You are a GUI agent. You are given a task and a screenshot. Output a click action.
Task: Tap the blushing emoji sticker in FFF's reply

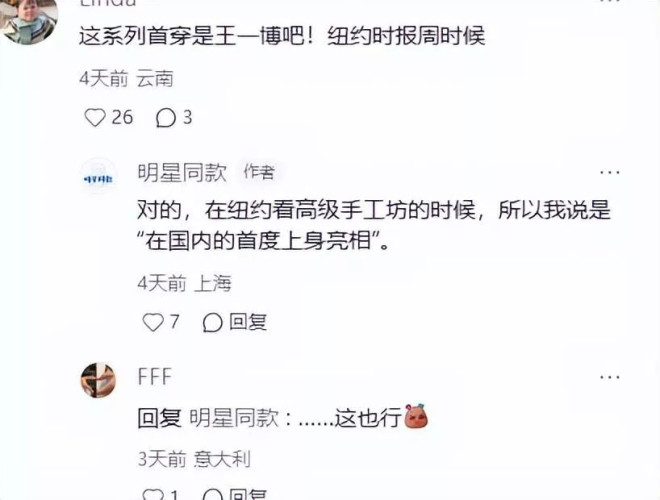click(416, 417)
